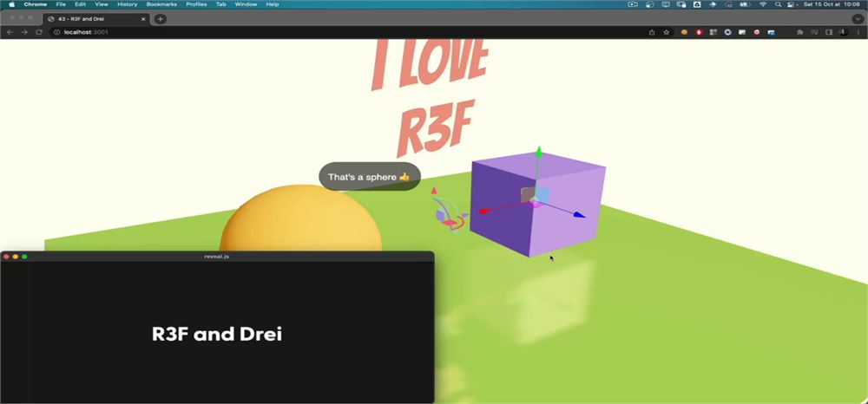Image resolution: width=868 pixels, height=404 pixels.
Task: Open the Apple menu
Action: coord(11,4)
